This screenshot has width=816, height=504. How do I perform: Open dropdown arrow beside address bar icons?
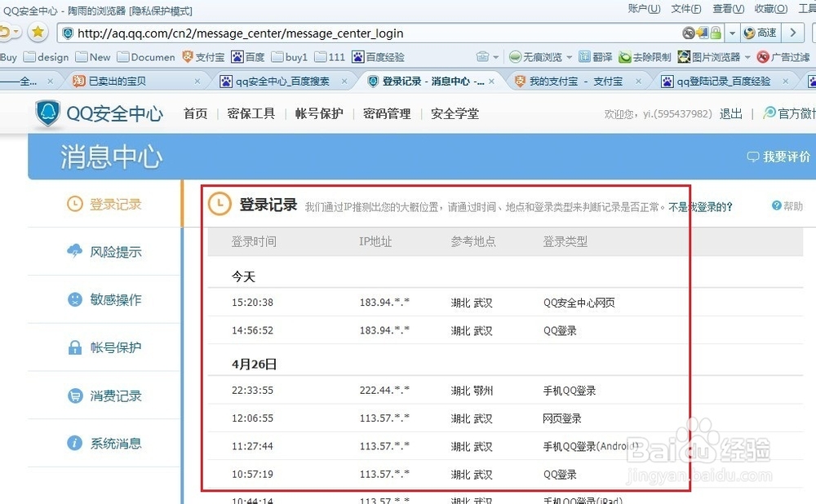point(732,33)
